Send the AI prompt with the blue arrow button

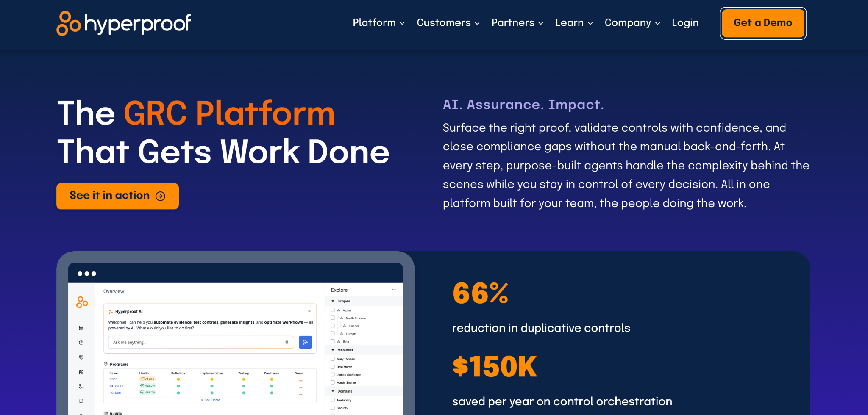305,342
